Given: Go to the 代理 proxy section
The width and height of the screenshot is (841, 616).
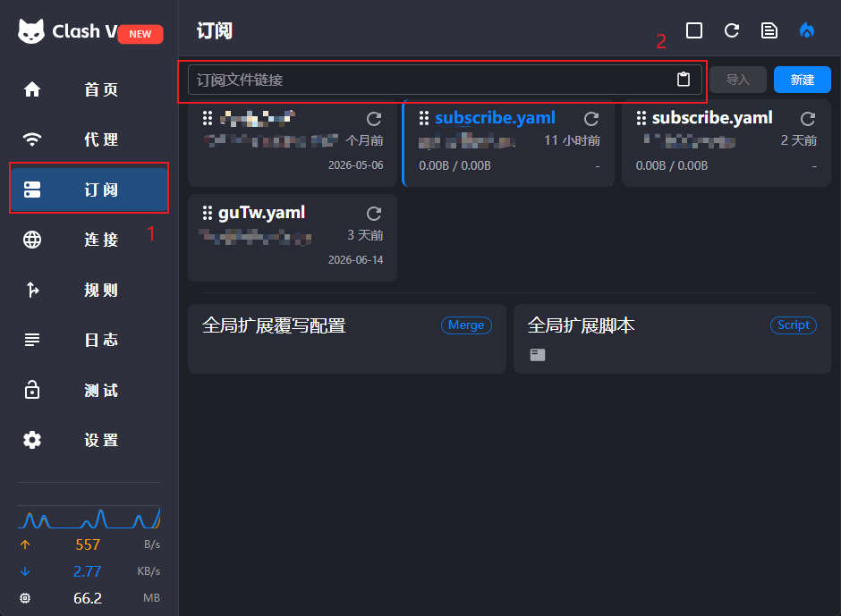Looking at the screenshot, I should coord(89,139).
